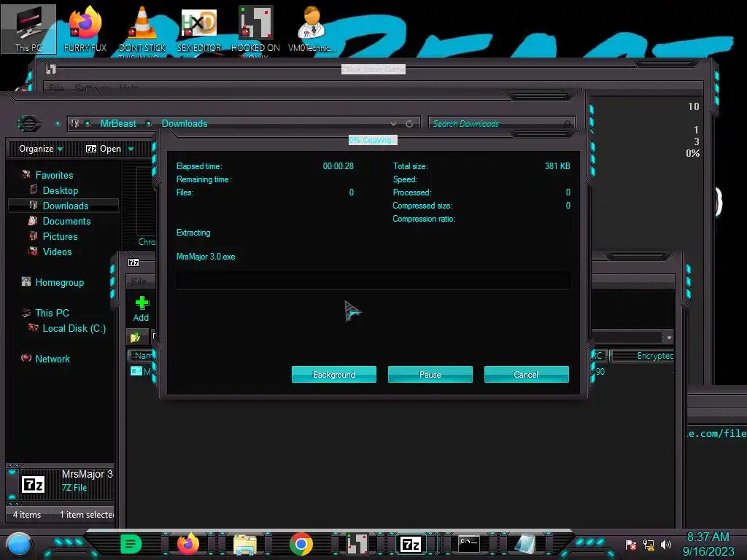The width and height of the screenshot is (747, 560).
Task: Click Name column header in 7-Zip
Action: click(x=142, y=356)
